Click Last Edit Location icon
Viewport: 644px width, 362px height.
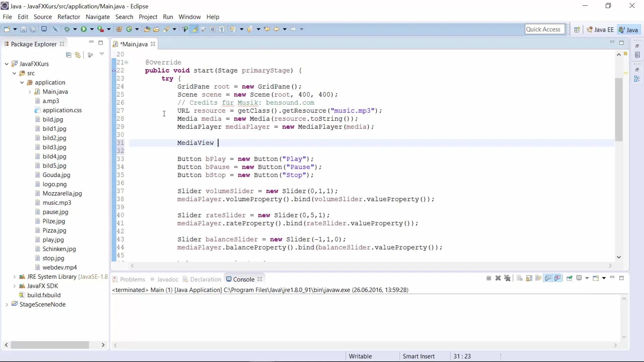click(x=267, y=29)
